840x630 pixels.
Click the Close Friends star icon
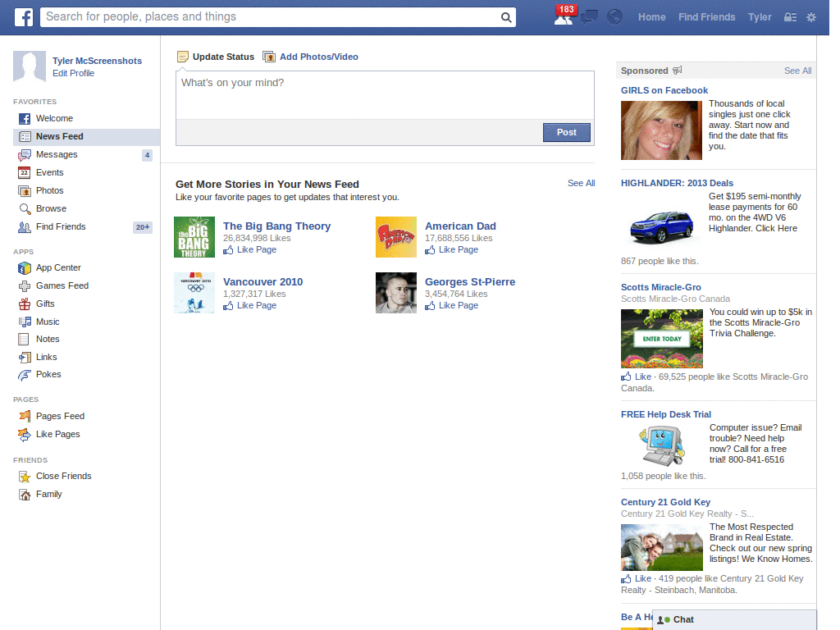click(24, 477)
